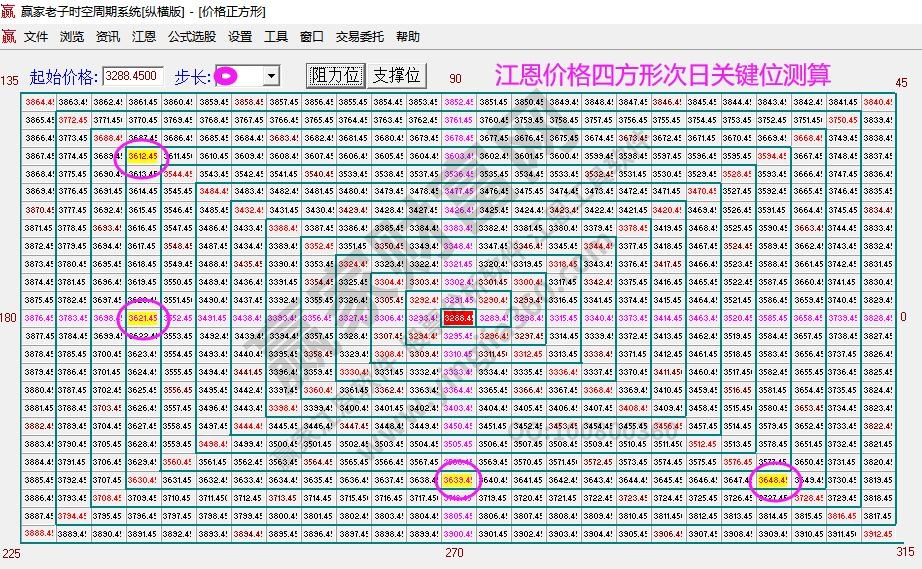The width and height of the screenshot is (922, 569).
Task: Click the 阻力位 button
Action: (335, 76)
